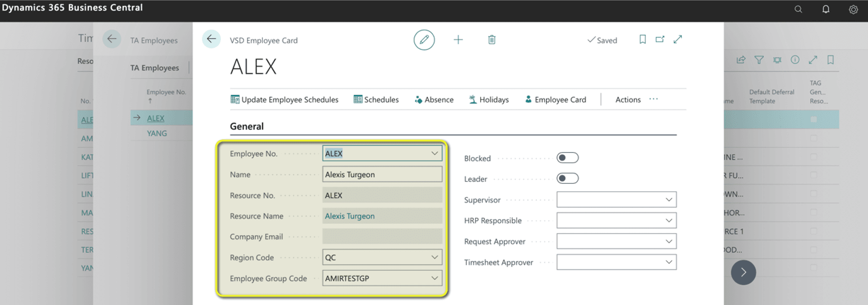
Task: Open the notifications bell
Action: pos(826,9)
